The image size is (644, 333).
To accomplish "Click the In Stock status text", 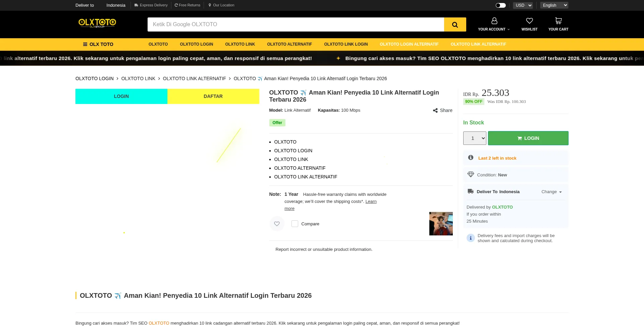I will (x=474, y=123).
